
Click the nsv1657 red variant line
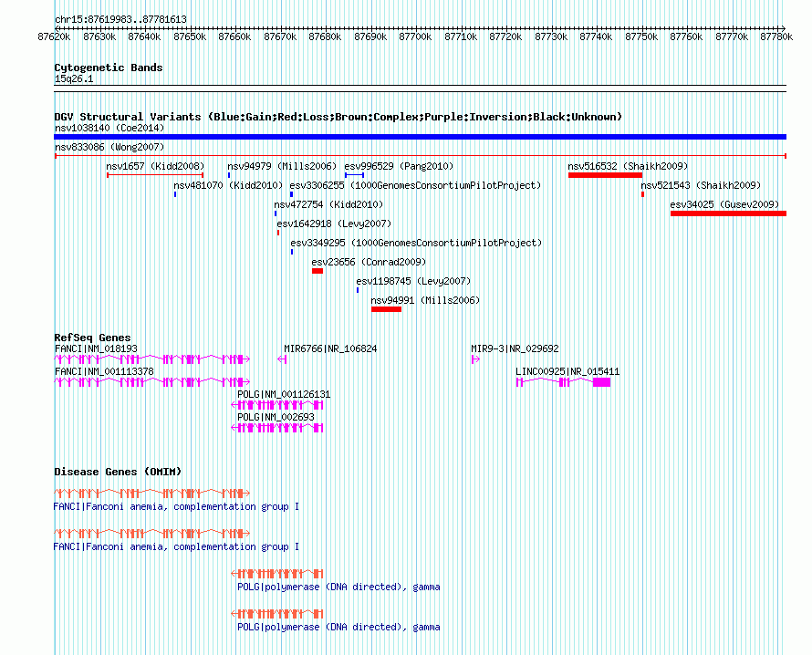tap(155, 175)
